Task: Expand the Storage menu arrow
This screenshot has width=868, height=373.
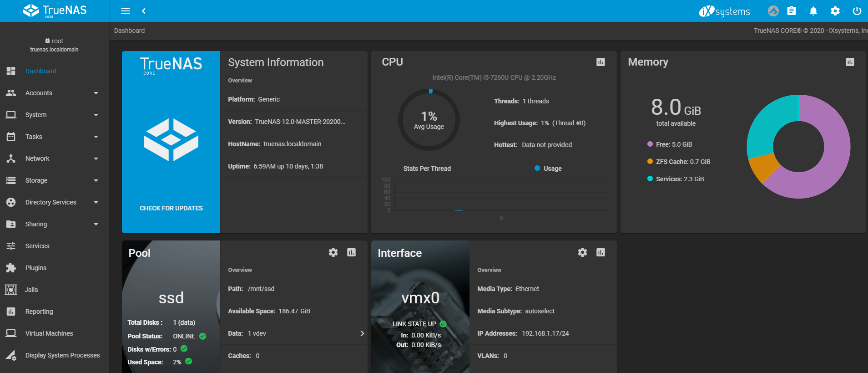Action: coord(96,181)
